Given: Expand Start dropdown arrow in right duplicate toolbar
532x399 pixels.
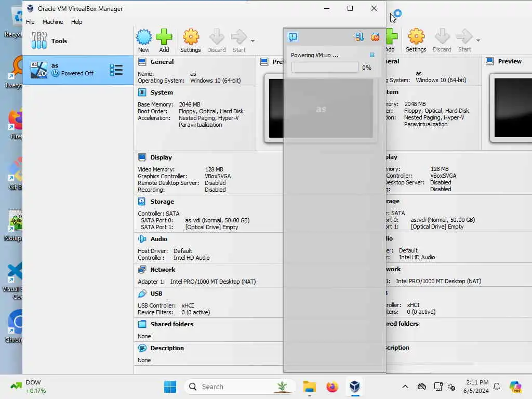Looking at the screenshot, I should [x=478, y=41].
